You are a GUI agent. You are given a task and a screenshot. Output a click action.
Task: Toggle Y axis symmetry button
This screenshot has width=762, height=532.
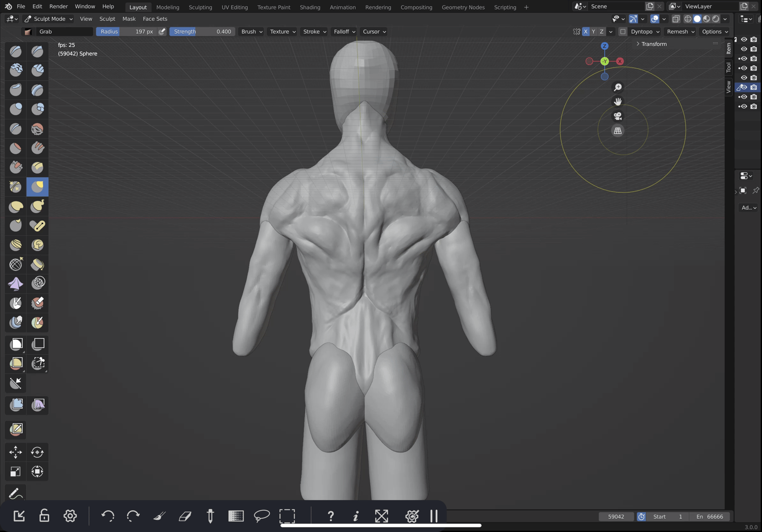593,31
